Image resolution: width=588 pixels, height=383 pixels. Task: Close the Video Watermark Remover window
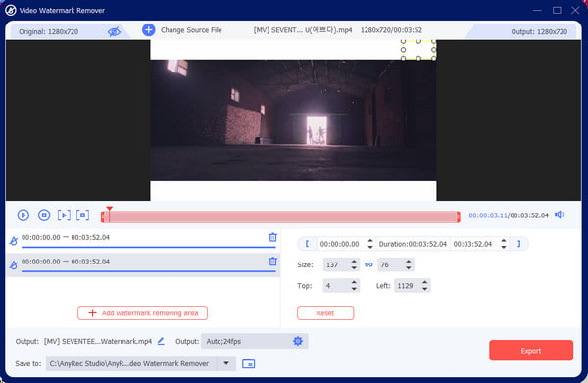pos(575,10)
